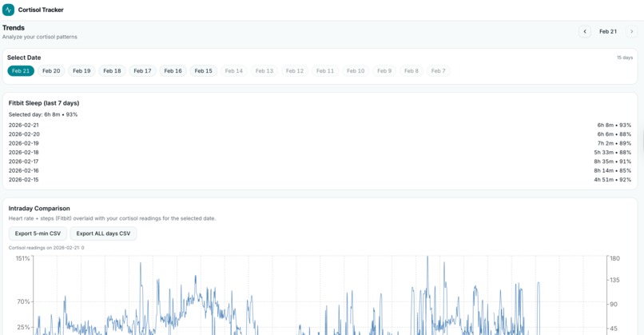Click the Select Date heading

pos(24,58)
